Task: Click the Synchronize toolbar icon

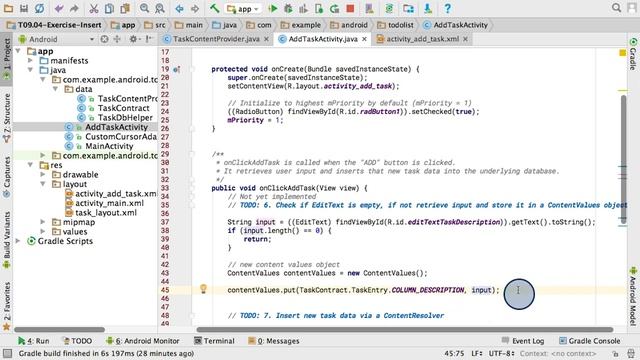Action: 39,8
